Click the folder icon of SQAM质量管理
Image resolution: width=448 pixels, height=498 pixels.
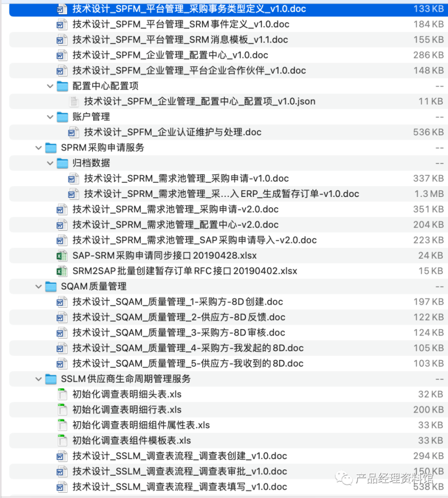point(51,286)
